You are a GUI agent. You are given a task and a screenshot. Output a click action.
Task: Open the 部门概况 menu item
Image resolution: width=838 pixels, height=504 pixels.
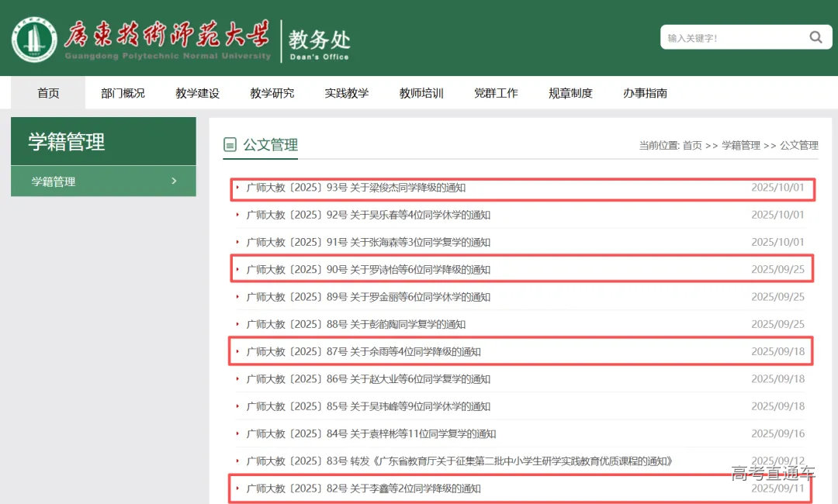pyautogui.click(x=123, y=93)
